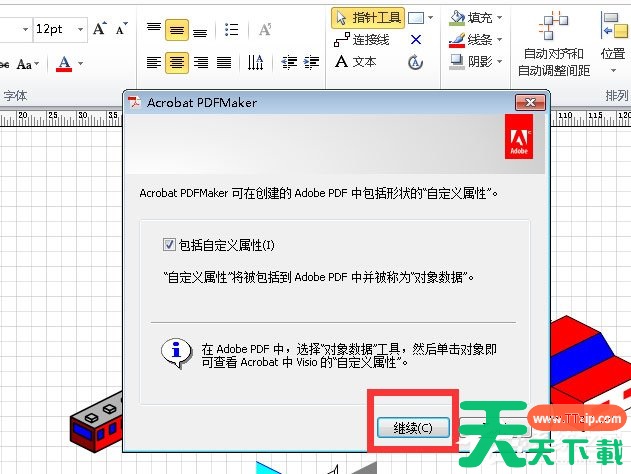Click the Grow Font icon
Screen dimensions: 631x474
click(99, 29)
